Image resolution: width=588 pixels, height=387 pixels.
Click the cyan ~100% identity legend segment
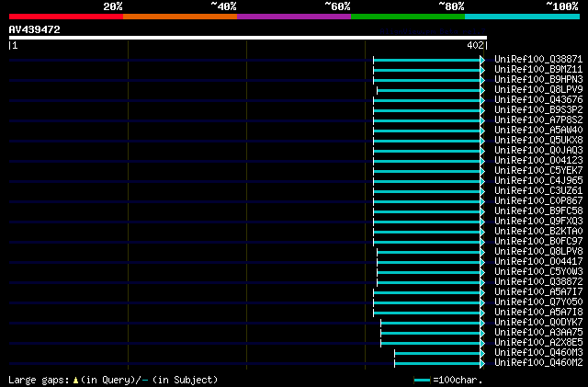(523, 17)
